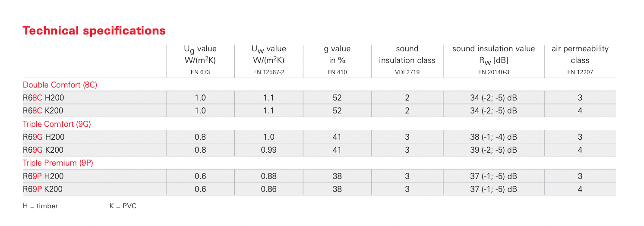
Task: Click the 0.99 Uw value cell
Action: pos(268,150)
